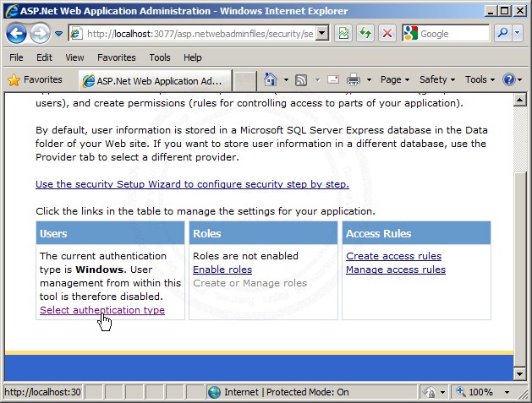532x403 pixels.
Task: Click the Enable roles link
Action: pos(222,270)
